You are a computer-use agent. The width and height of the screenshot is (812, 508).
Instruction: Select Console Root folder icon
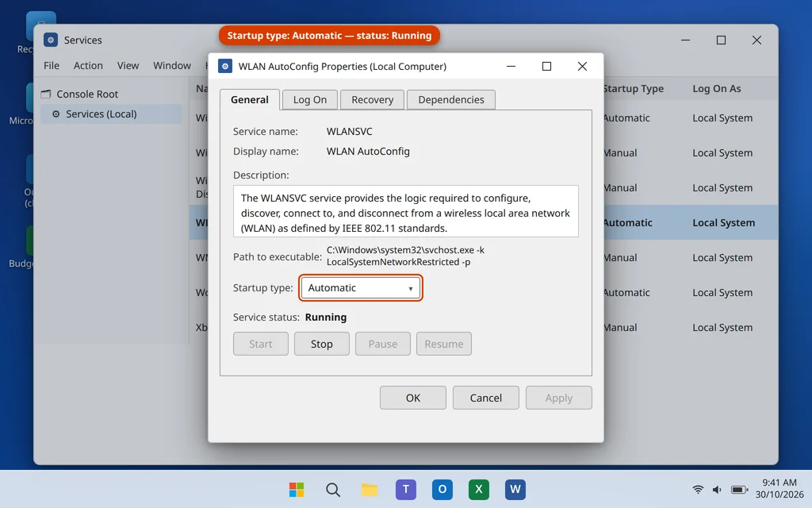tap(46, 94)
